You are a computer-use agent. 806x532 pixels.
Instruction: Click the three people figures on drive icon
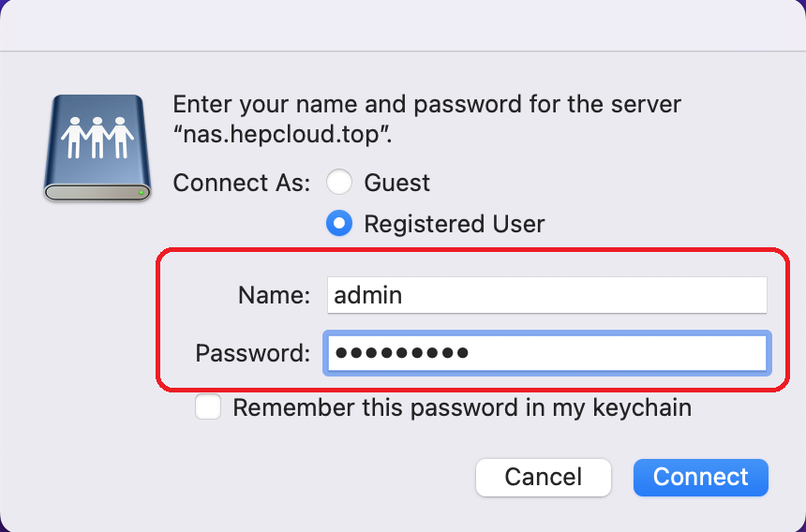97,137
